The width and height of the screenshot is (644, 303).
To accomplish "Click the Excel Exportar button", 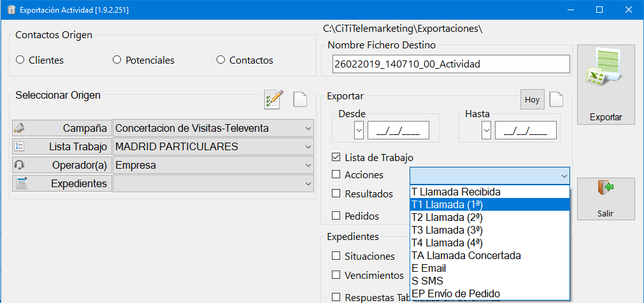I will 606,85.
